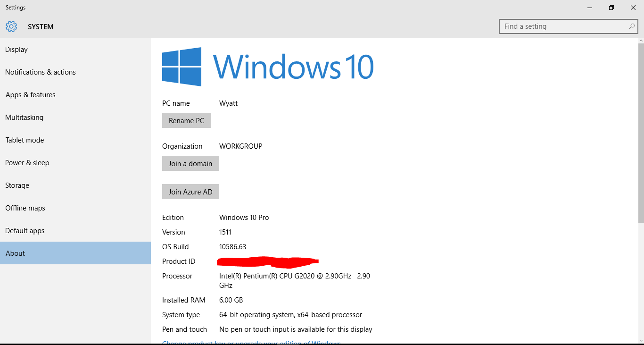
Task: Click the Pen and touch label
Action: [x=185, y=329]
